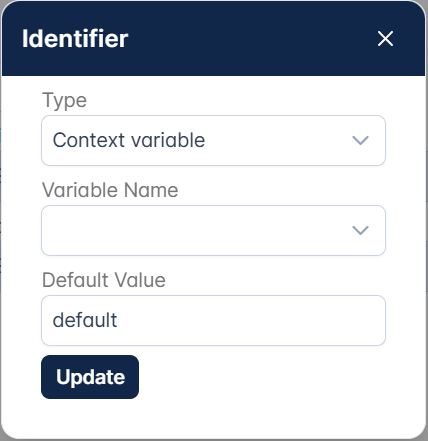Click the Default Value field label
Viewport: 428px width, 441px height.
coord(104,280)
